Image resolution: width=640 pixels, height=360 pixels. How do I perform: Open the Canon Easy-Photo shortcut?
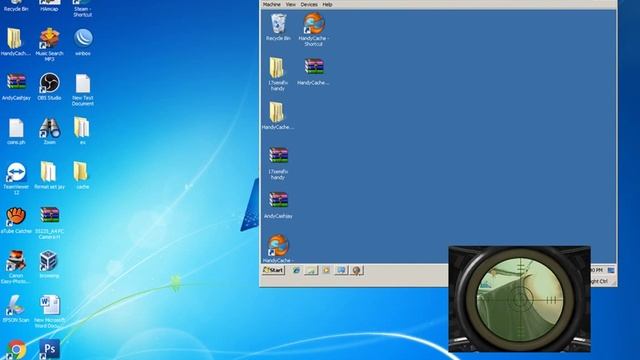click(x=16, y=267)
